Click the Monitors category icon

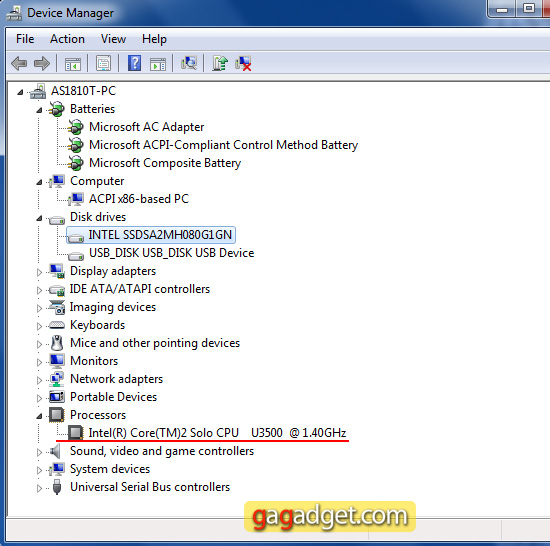(57, 361)
